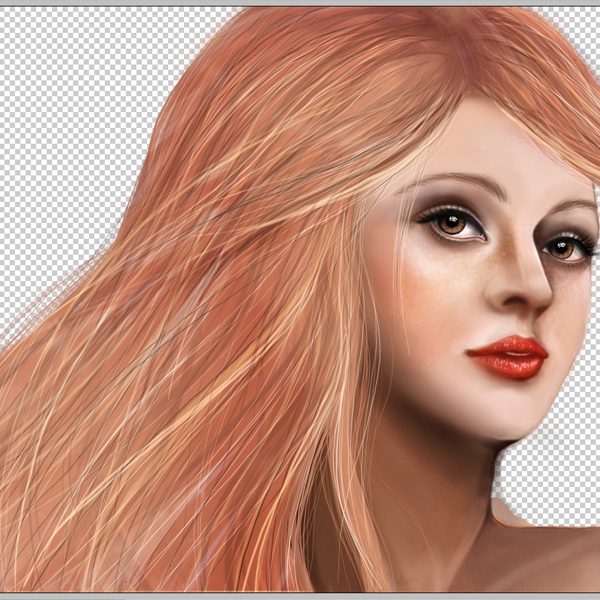This screenshot has height=600, width=600.
Task: Click the long arched eyebrow above larger eye
Action: [x=452, y=184]
